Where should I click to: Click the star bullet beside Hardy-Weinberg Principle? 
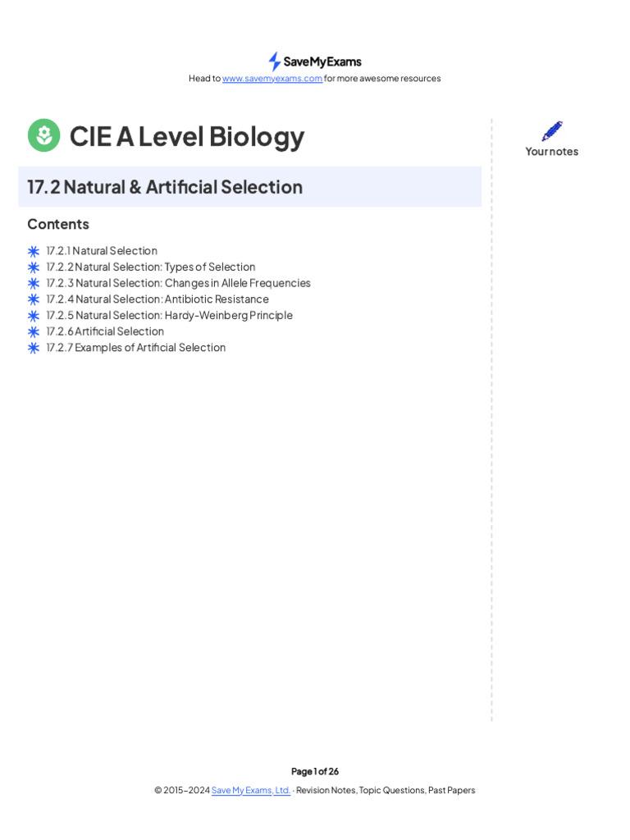click(34, 316)
